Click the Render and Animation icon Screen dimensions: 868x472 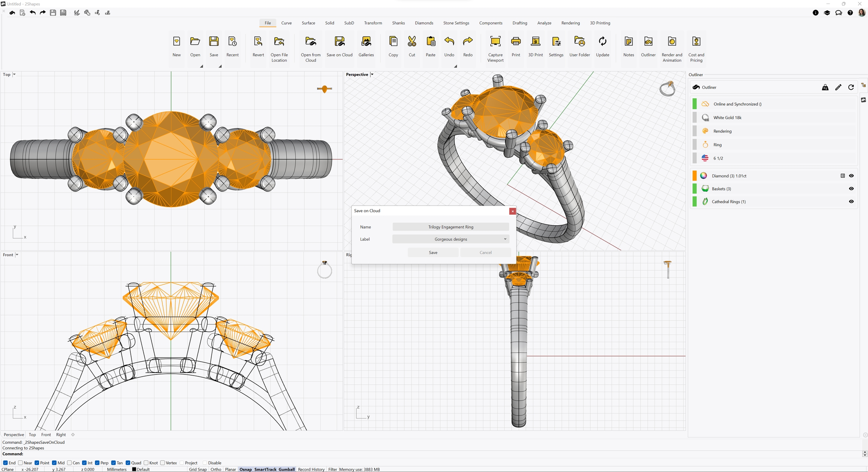(x=672, y=42)
